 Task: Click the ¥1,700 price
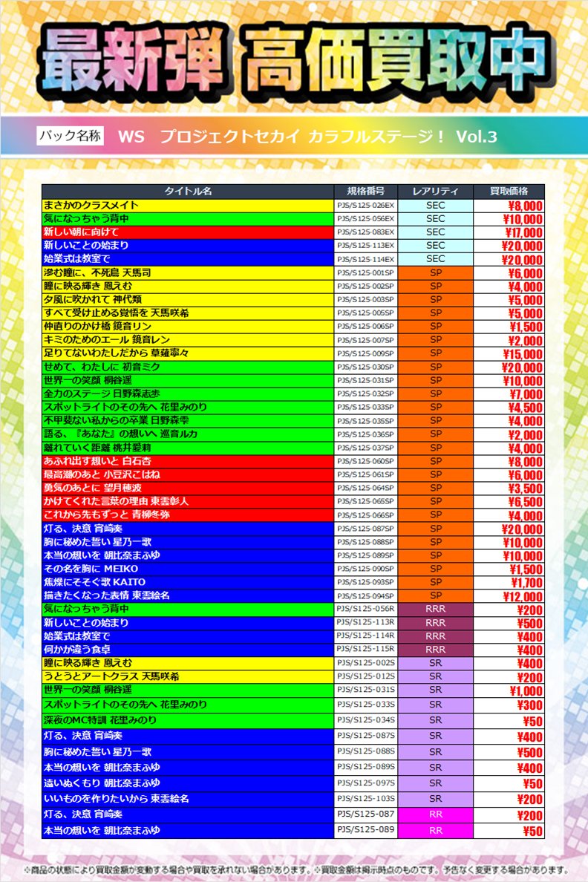(526, 584)
